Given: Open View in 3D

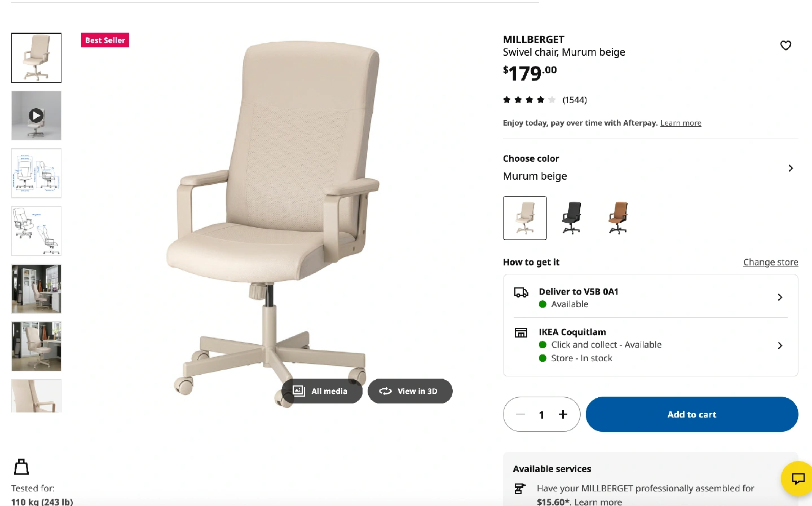Looking at the screenshot, I should (410, 391).
